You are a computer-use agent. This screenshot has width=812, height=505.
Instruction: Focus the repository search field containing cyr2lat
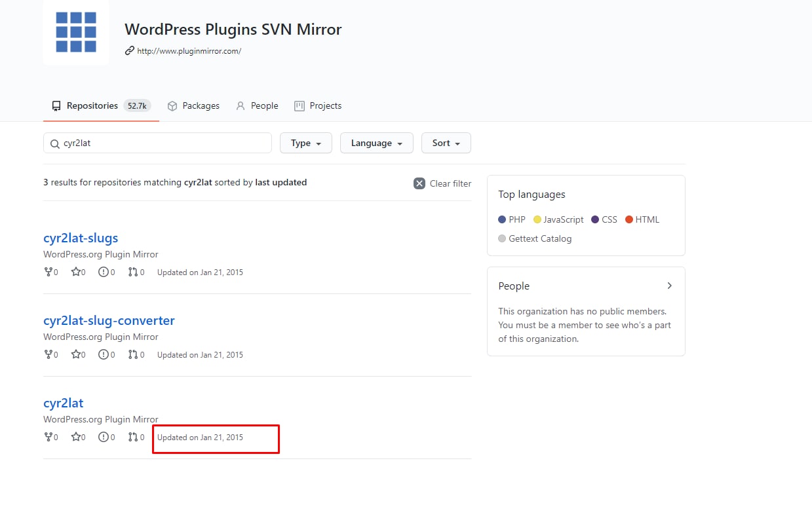(157, 143)
